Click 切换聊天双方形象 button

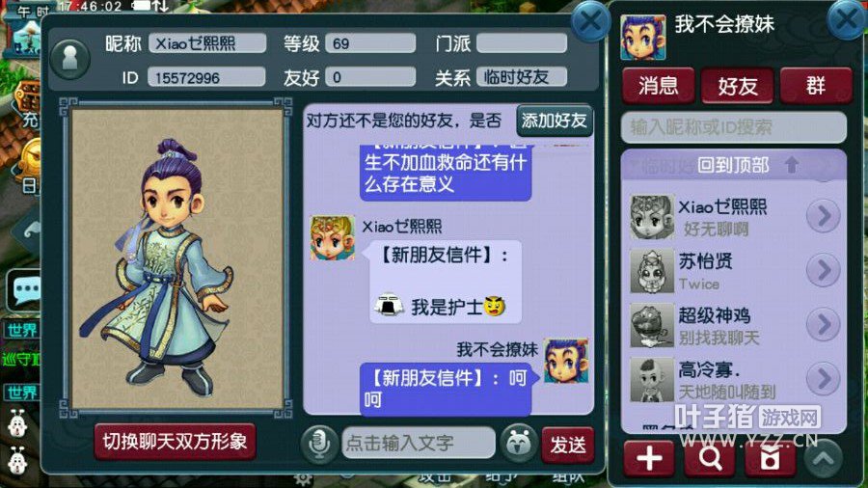pyautogui.click(x=175, y=442)
